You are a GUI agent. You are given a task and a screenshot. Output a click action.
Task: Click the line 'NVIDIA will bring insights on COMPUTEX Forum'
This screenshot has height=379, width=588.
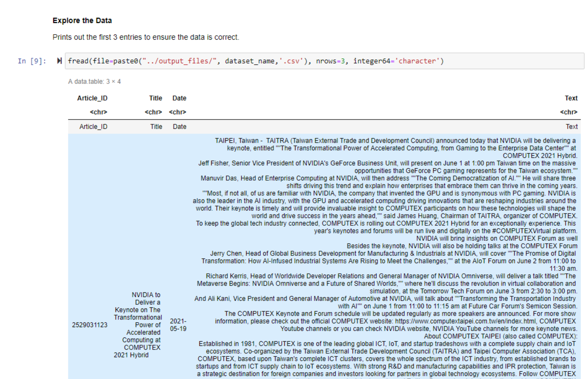[497, 239]
